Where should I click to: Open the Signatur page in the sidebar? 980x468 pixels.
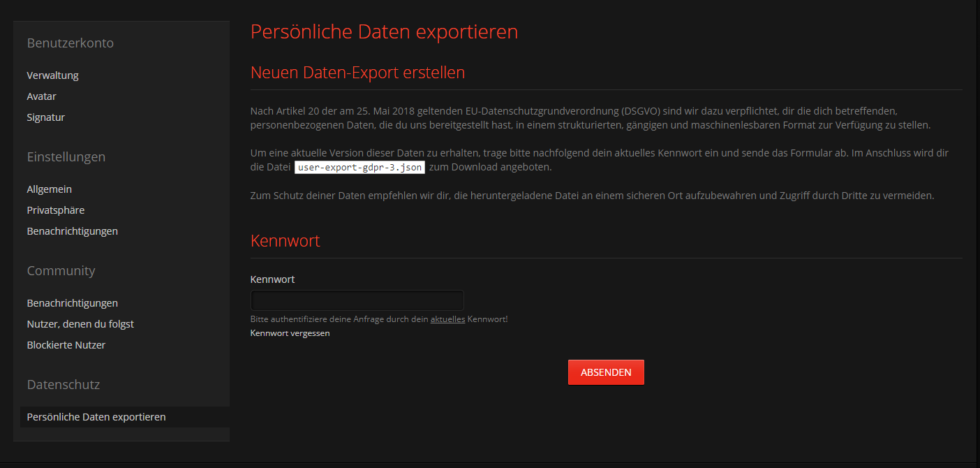[x=45, y=117]
